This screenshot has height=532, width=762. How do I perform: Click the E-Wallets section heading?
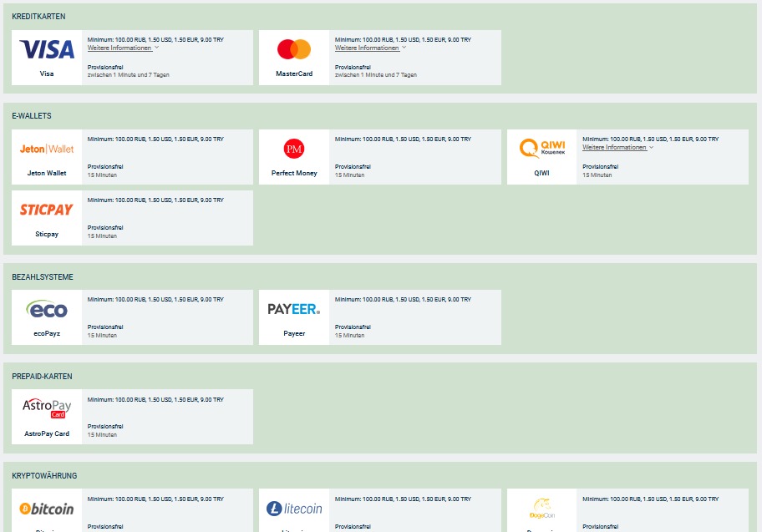point(32,115)
